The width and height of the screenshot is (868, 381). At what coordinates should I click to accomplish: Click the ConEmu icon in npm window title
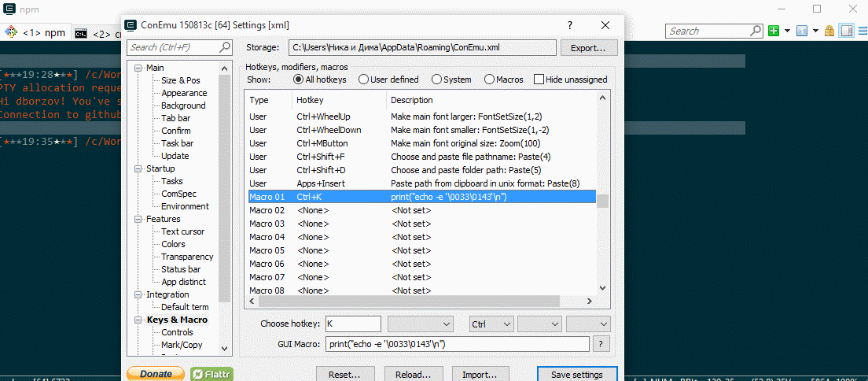click(x=9, y=9)
